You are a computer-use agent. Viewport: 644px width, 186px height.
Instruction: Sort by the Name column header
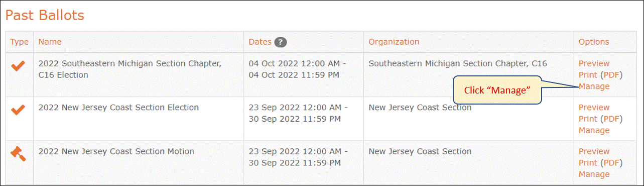50,42
